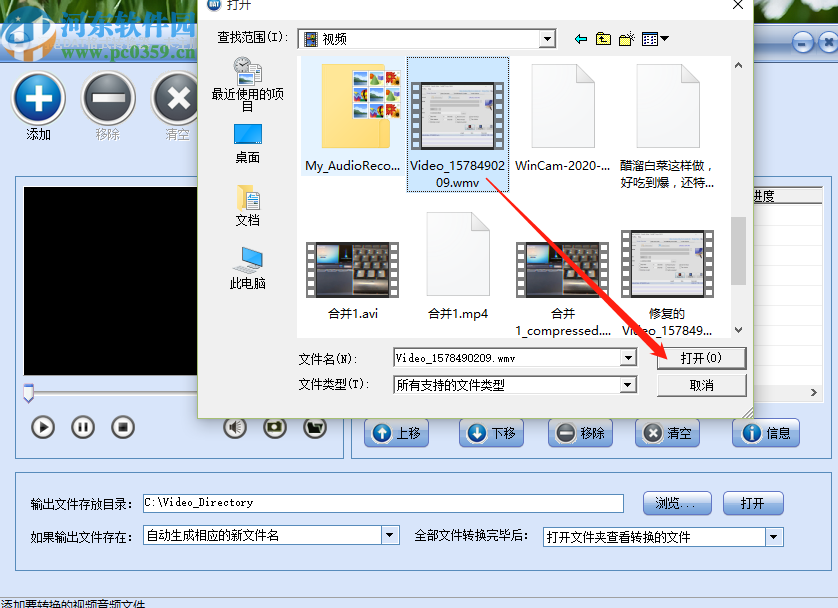Click the grey Remove (移除) minus icon in top toolbar
Image resolution: width=838 pixels, height=608 pixels.
(108, 98)
